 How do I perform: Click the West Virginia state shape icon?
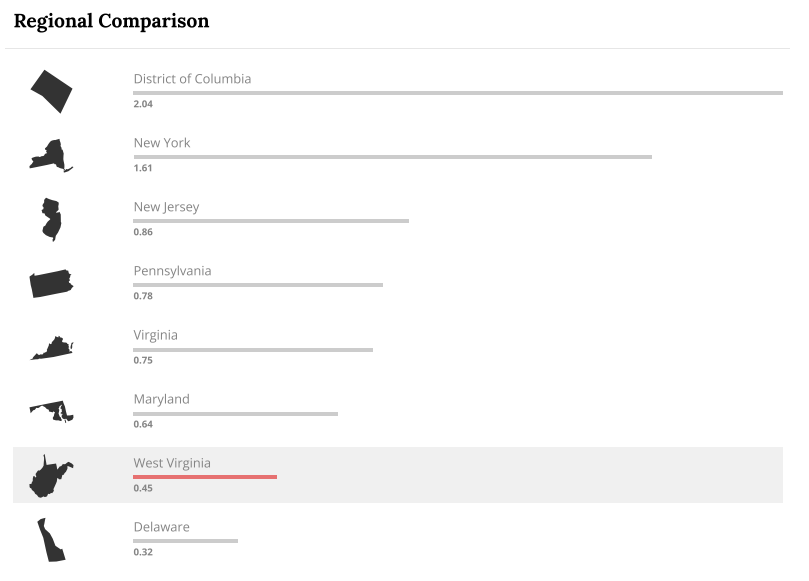(x=50, y=476)
